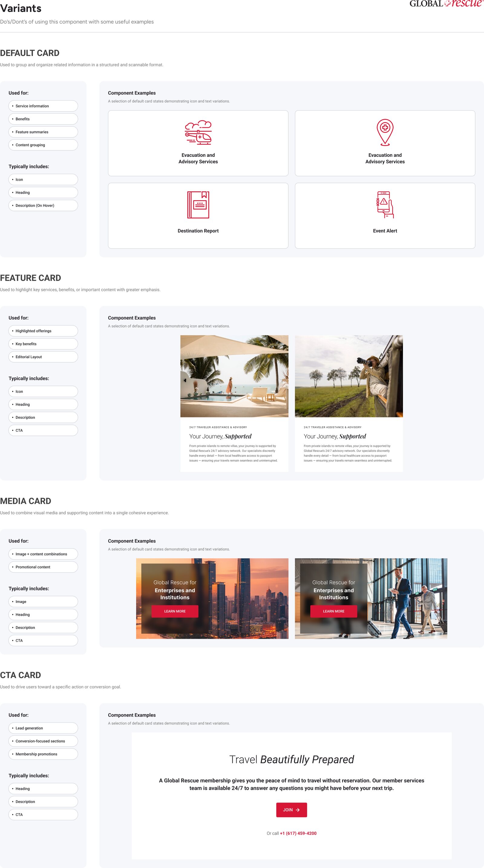Image resolution: width=484 pixels, height=868 pixels.
Task: Open the beach resort pool image
Action: [234, 376]
